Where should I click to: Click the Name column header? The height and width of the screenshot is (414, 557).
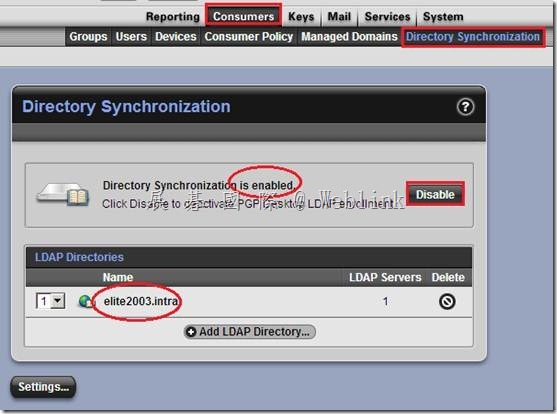118,277
